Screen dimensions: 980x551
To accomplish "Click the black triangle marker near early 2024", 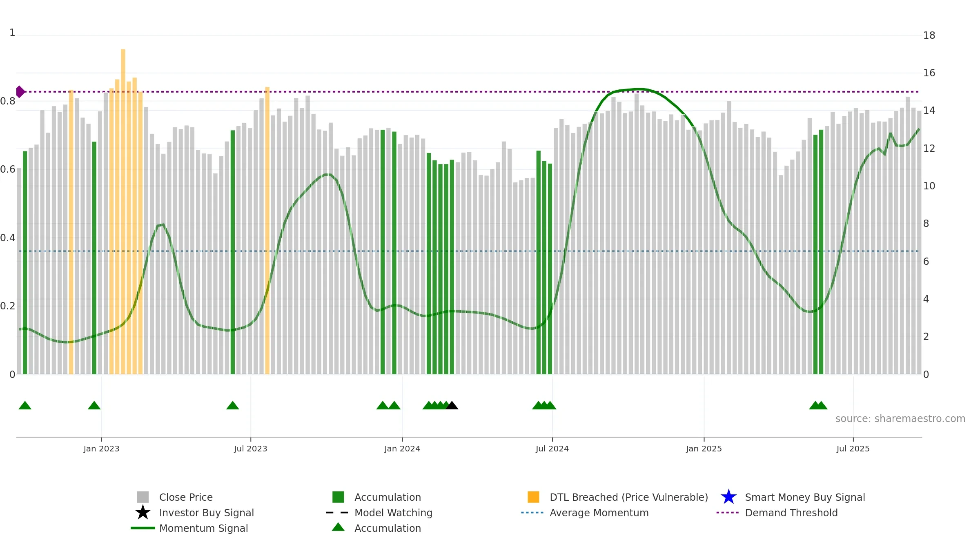I will click(452, 405).
